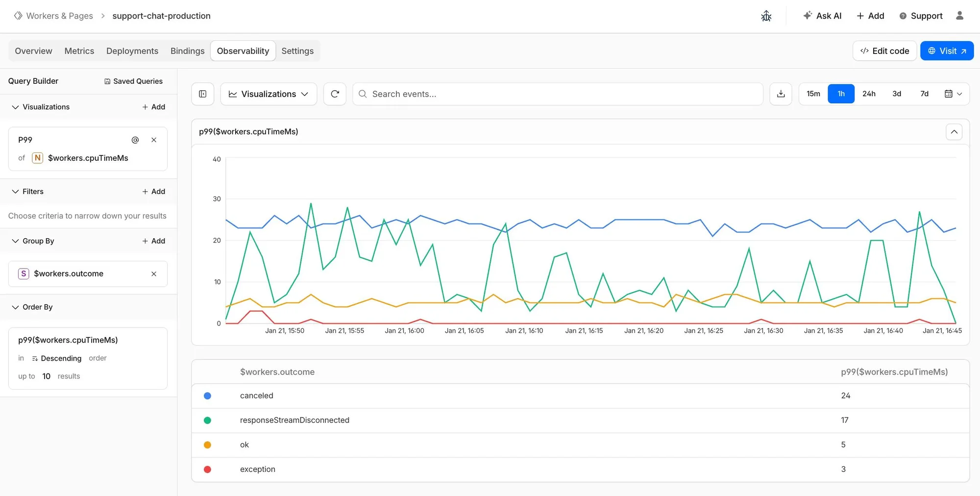Open the bug report icon in header
980x496 pixels.
pos(766,16)
